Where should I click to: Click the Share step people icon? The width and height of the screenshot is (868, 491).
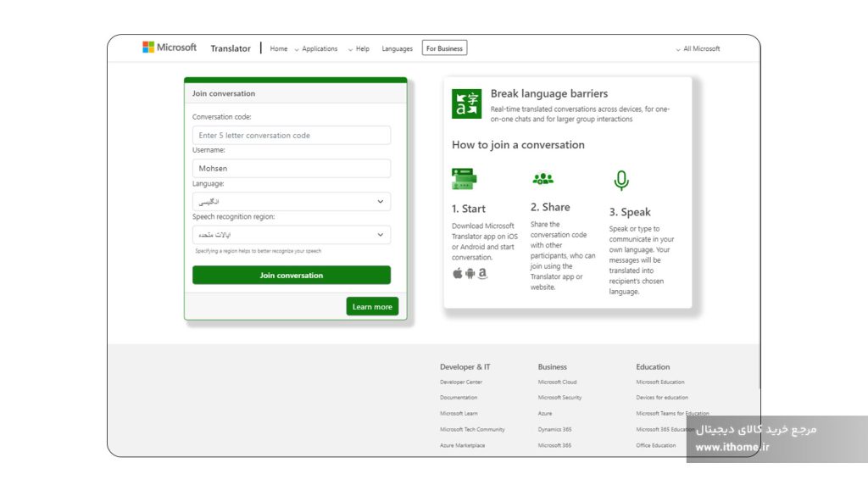[543, 178]
